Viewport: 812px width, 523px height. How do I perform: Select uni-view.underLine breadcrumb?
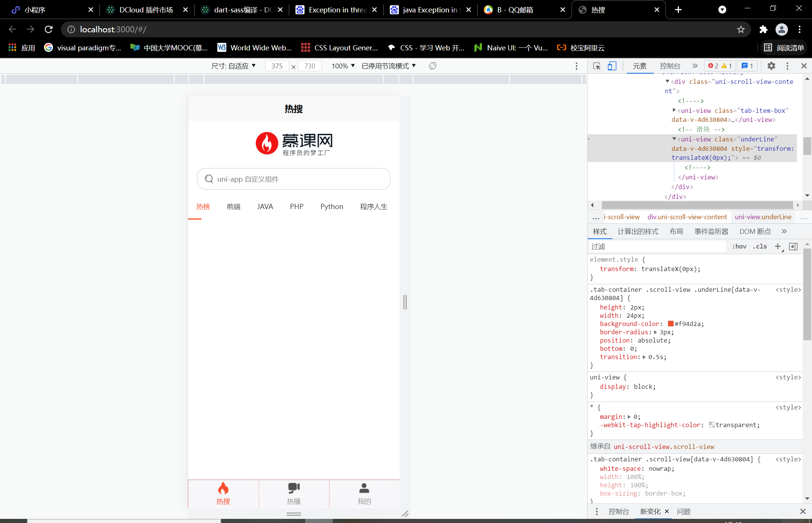[x=763, y=217]
